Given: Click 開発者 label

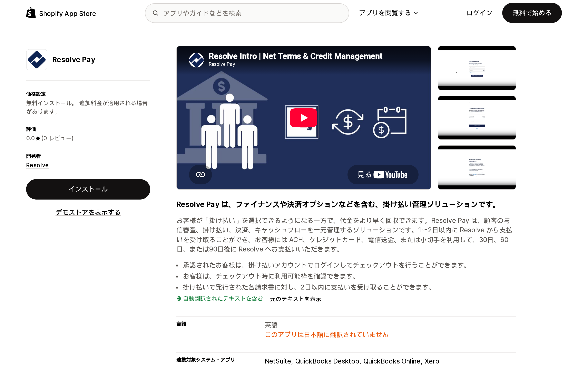Looking at the screenshot, I should coord(33,156).
